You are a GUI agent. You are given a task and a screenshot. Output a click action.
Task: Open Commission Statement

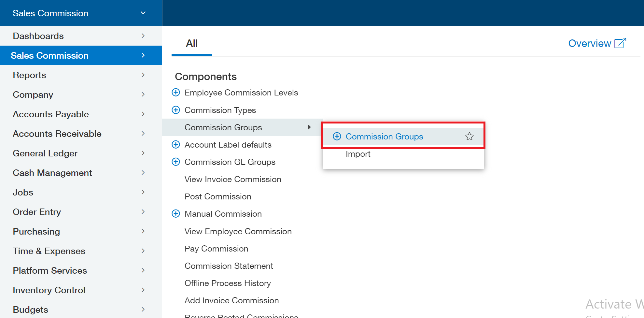229,266
